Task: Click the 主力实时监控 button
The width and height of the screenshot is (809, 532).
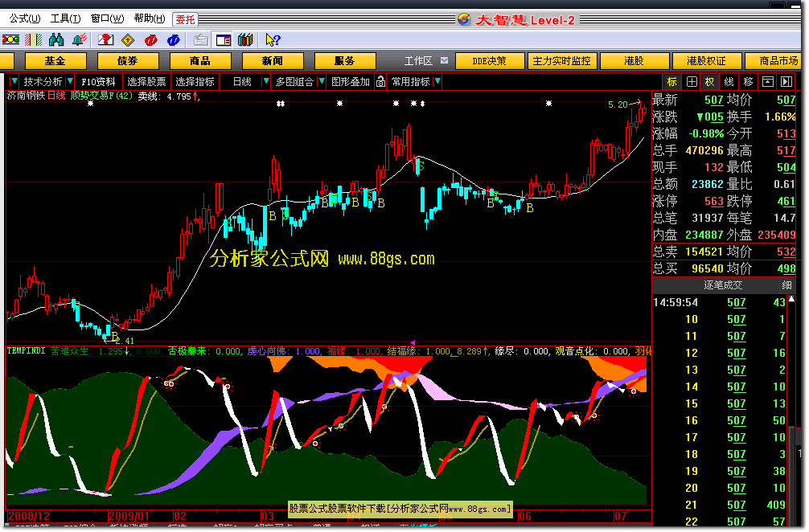Action: 562,61
